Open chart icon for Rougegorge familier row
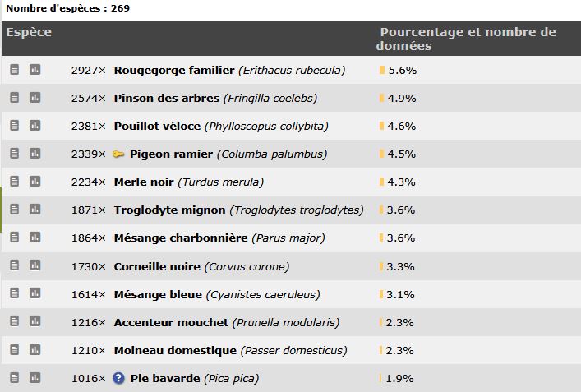 pos(35,69)
